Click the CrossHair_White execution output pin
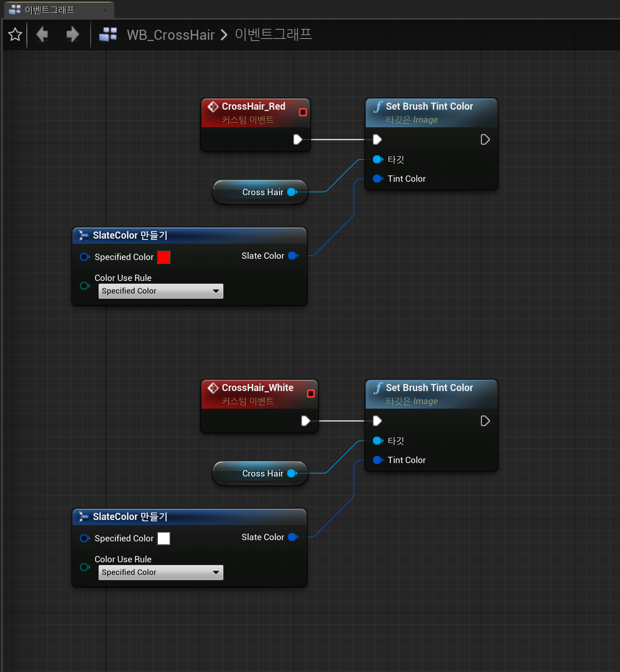 tap(306, 421)
